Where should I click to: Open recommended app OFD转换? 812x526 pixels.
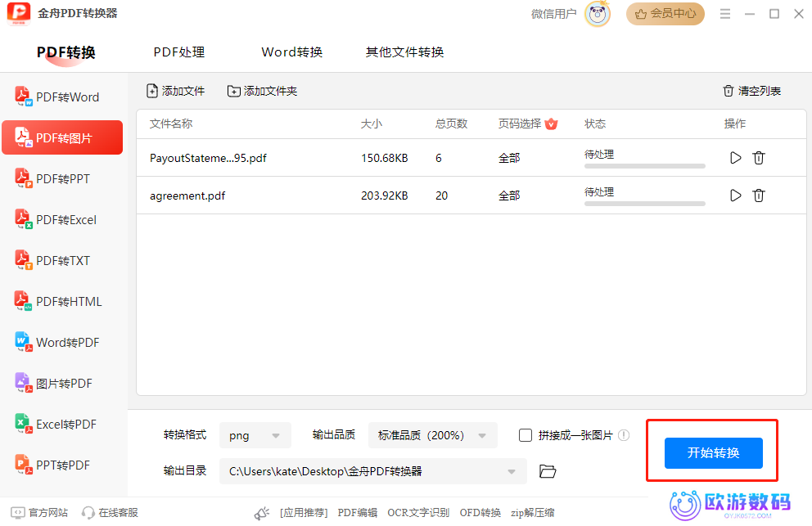(x=480, y=513)
